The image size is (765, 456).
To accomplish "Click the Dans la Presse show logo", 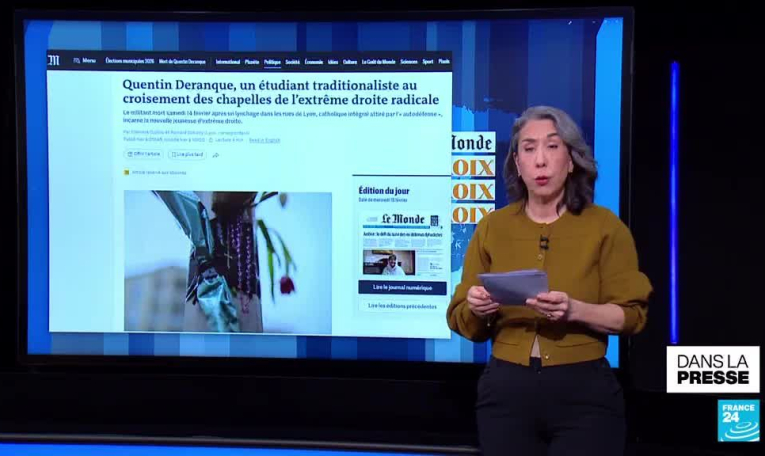I will pos(713,369).
